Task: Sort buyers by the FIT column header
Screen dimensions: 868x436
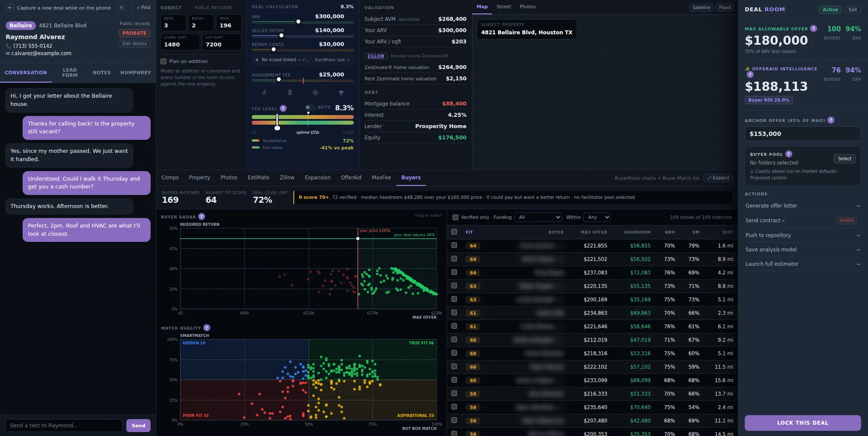Action: tap(469, 232)
